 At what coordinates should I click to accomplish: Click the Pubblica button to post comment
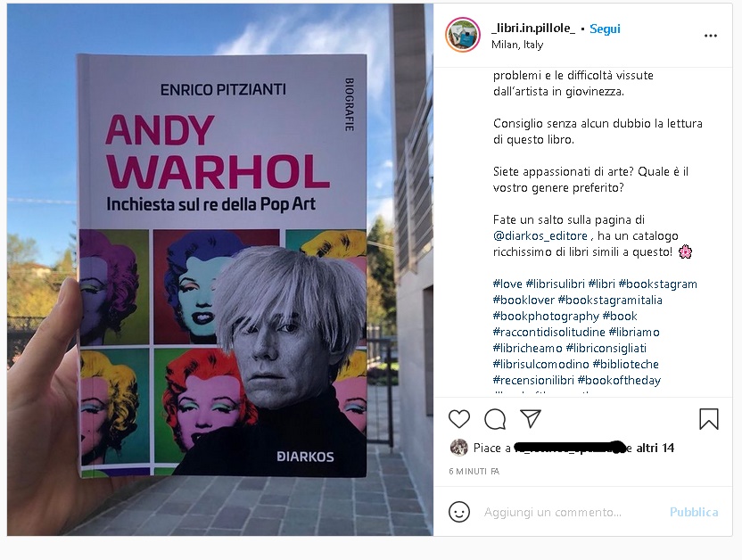pyautogui.click(x=694, y=512)
